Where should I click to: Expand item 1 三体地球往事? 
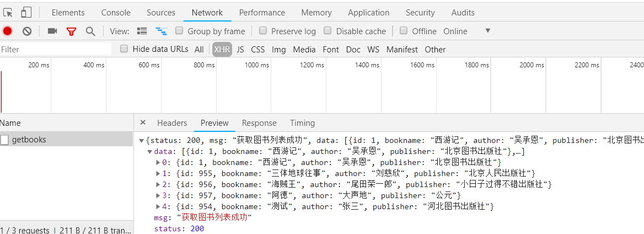click(x=158, y=173)
